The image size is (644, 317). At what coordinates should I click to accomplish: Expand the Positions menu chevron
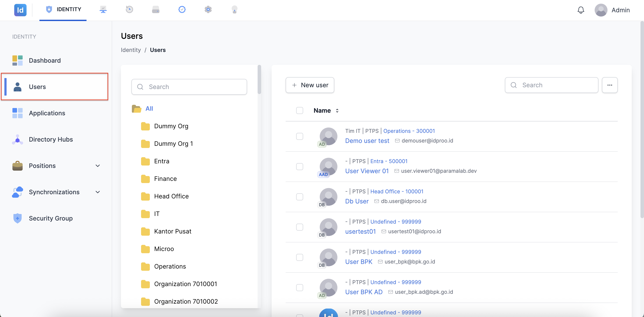(x=98, y=166)
